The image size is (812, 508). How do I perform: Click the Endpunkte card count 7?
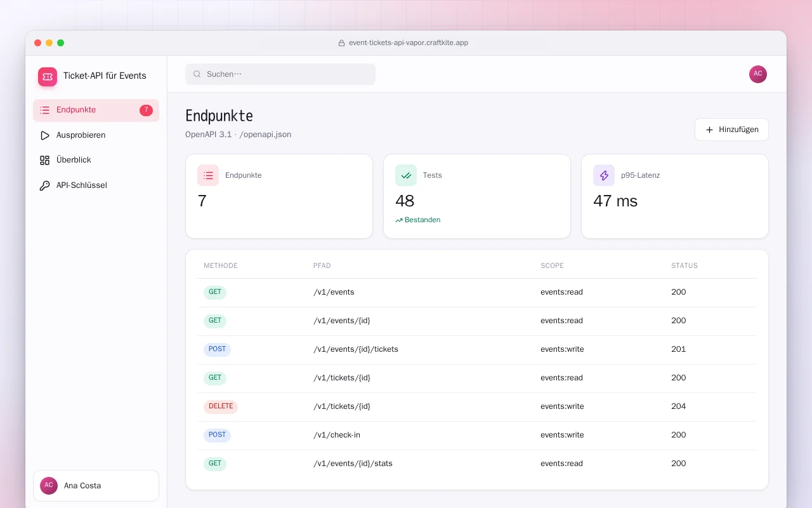click(x=202, y=201)
